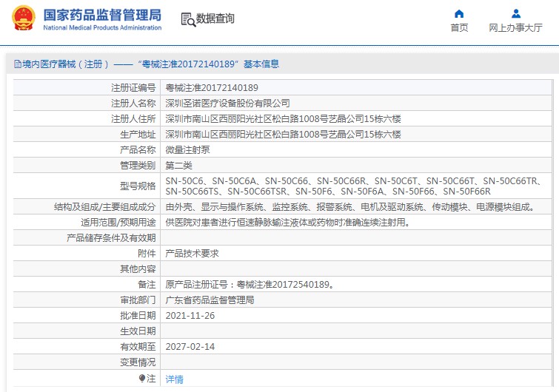Viewport: 559px width, 392px height.
Task: Click remark 原产品注册证号：粤械注准20172540189
Action: pos(250,285)
